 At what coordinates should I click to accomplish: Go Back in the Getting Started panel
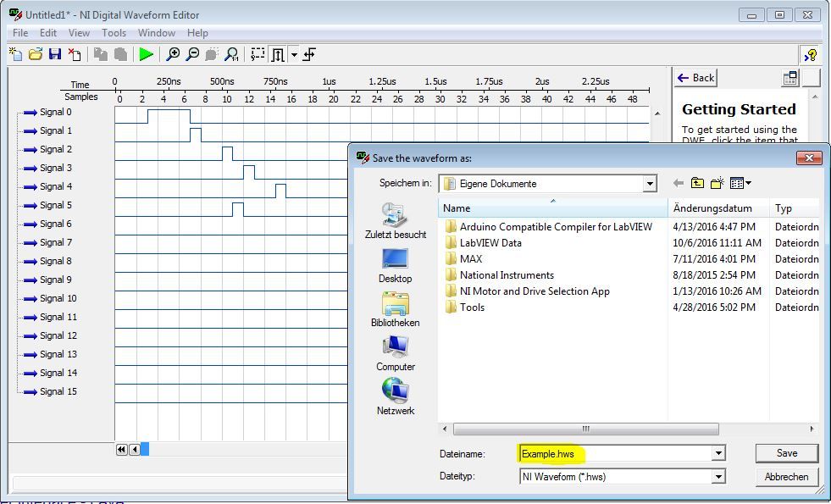695,78
